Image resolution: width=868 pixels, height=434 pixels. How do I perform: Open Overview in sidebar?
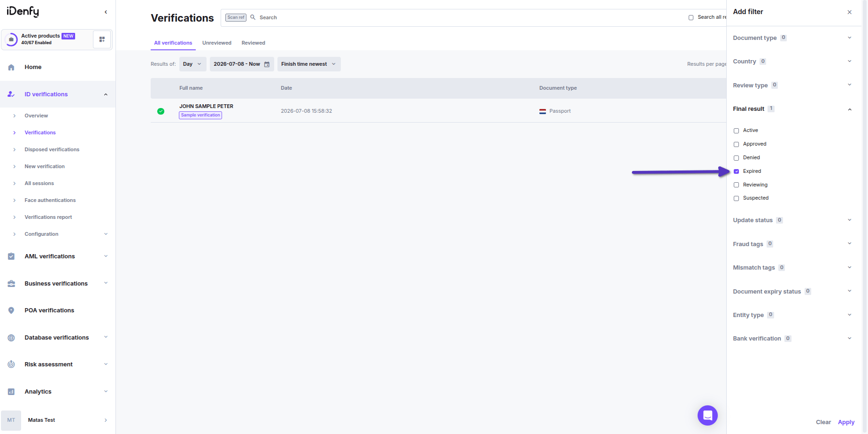36,116
